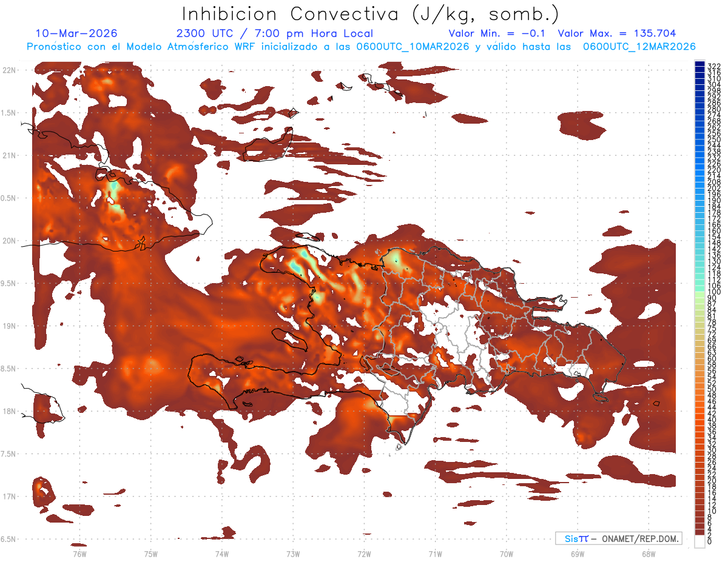Pick the dark blue 322 swatch on color scale
The width and height of the screenshot is (728, 562).
pos(700,64)
